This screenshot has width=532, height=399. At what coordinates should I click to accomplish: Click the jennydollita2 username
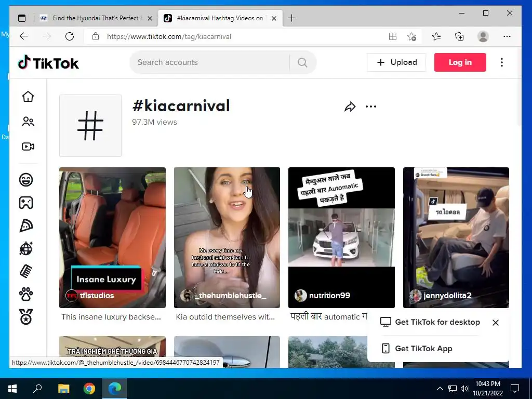[x=447, y=296]
